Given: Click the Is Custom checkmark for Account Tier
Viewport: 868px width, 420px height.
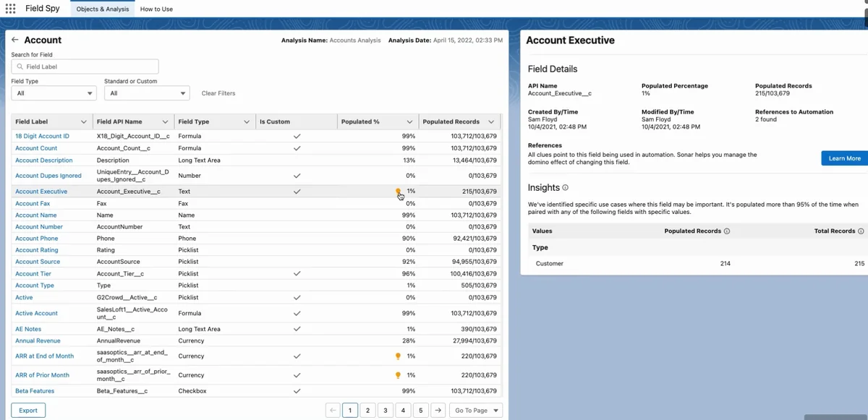Looking at the screenshot, I should click(297, 274).
